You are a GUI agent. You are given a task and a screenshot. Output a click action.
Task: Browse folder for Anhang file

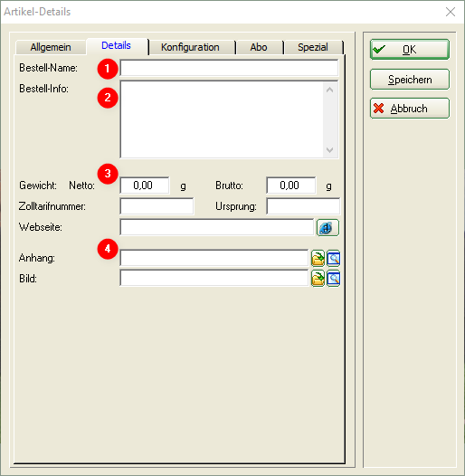(318, 259)
